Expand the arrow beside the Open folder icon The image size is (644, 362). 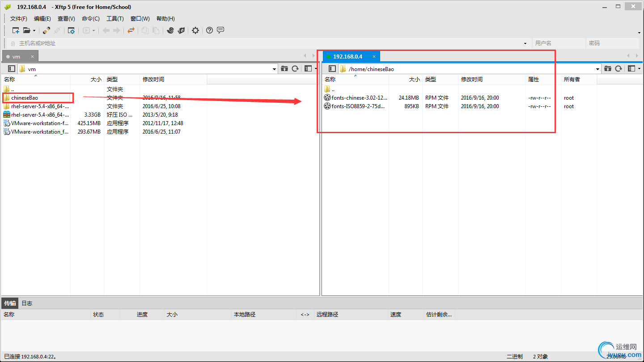coord(34,31)
